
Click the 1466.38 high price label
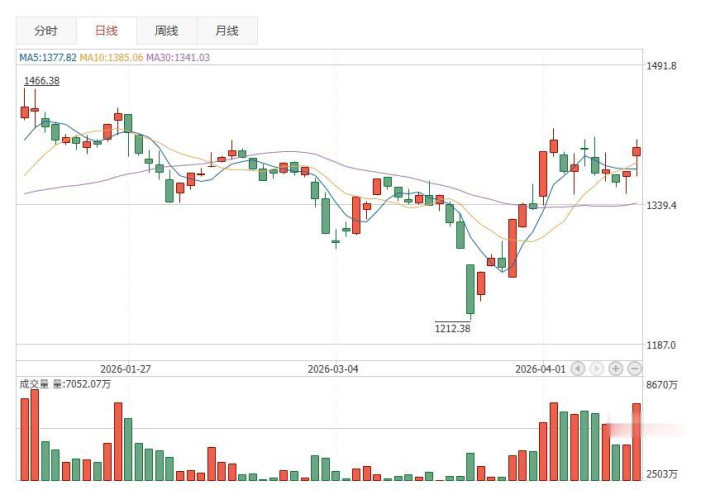point(42,80)
